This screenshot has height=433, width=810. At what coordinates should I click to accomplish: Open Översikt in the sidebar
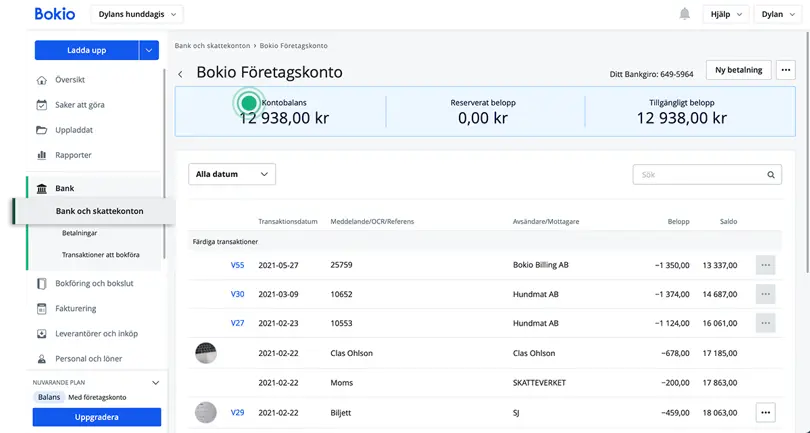click(x=70, y=80)
